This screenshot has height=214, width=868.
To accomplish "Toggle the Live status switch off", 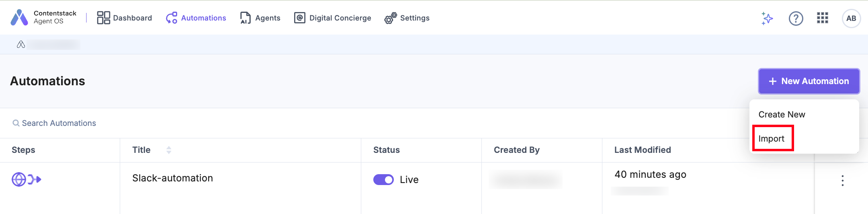I will [383, 179].
